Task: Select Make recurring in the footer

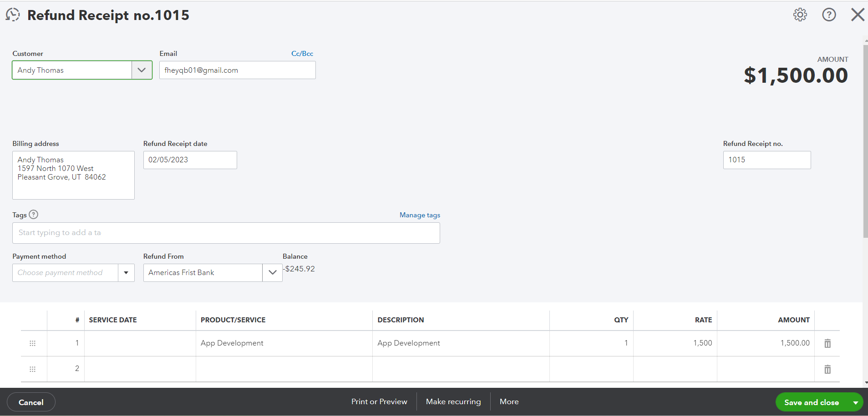Action: (x=453, y=402)
